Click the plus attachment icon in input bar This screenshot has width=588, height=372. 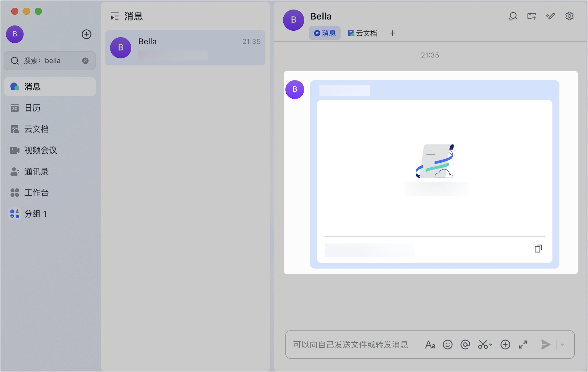[x=505, y=345]
